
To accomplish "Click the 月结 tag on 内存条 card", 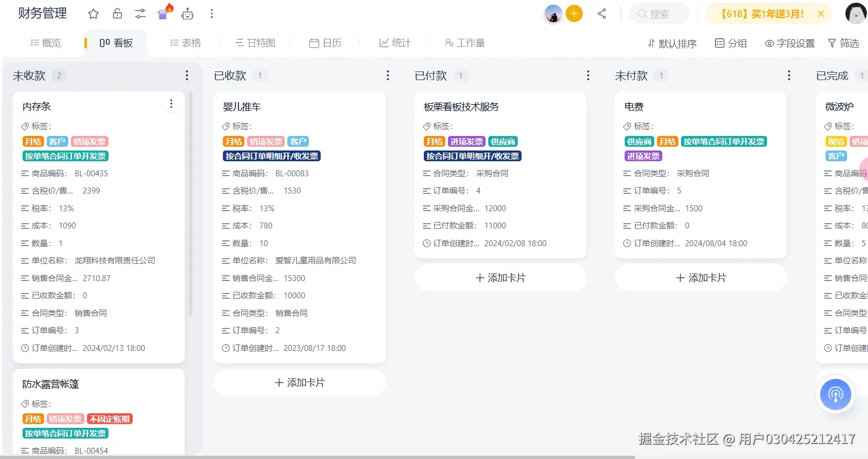I will (x=33, y=141).
